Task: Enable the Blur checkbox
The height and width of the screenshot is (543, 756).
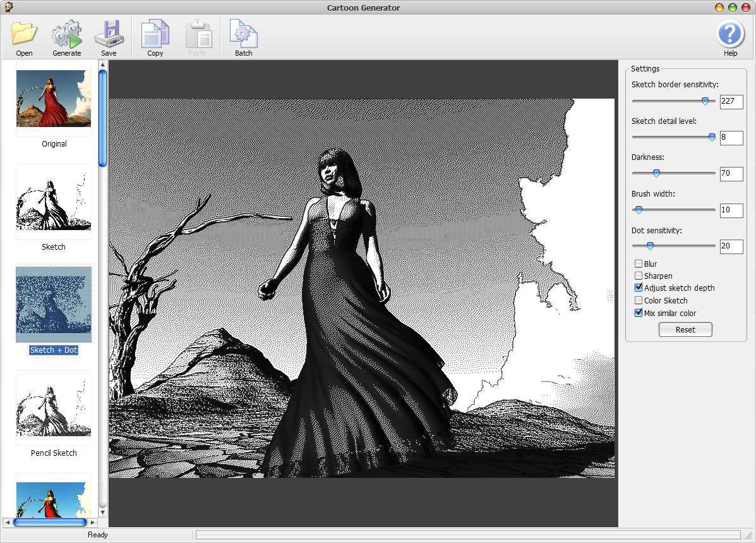Action: click(639, 264)
